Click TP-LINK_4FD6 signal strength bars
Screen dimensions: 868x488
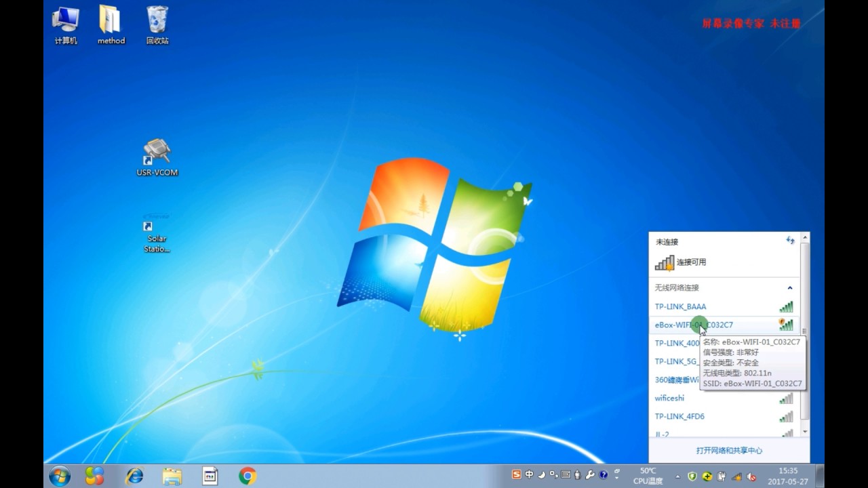[x=786, y=416]
